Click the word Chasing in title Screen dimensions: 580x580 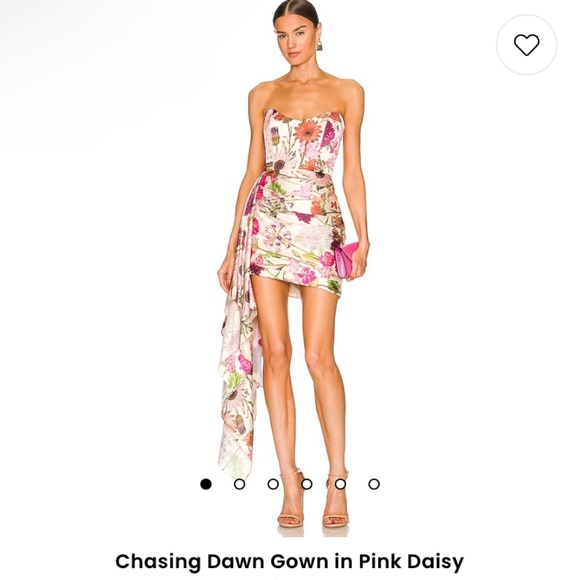point(158,562)
